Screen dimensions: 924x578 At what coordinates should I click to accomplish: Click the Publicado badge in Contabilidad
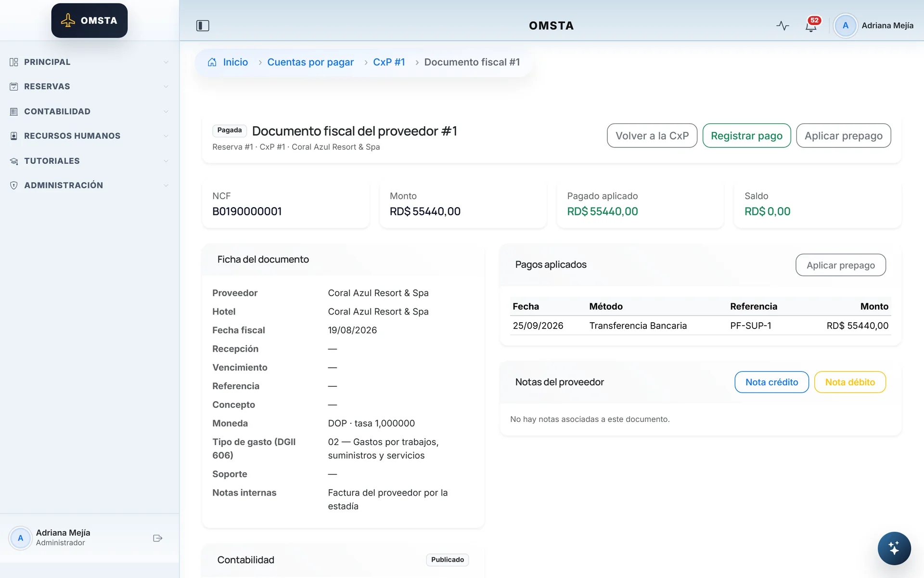(447, 560)
